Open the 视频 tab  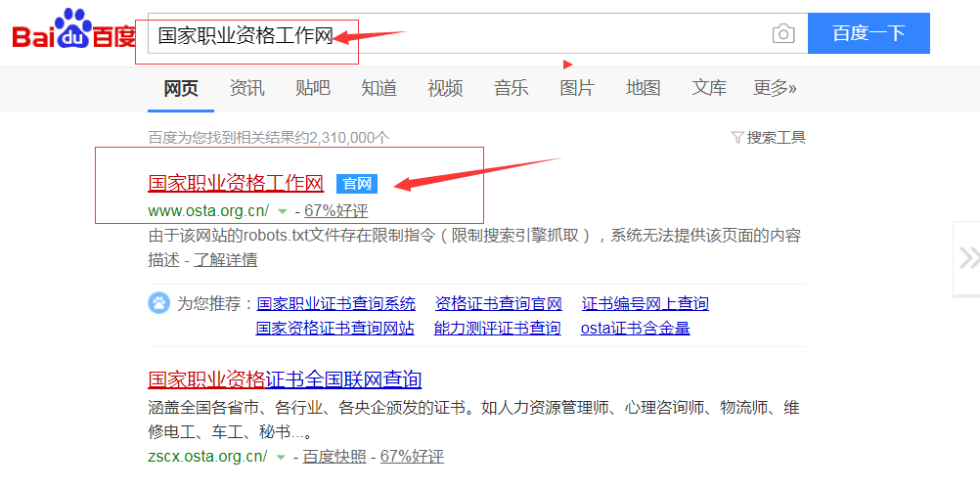pyautogui.click(x=445, y=88)
